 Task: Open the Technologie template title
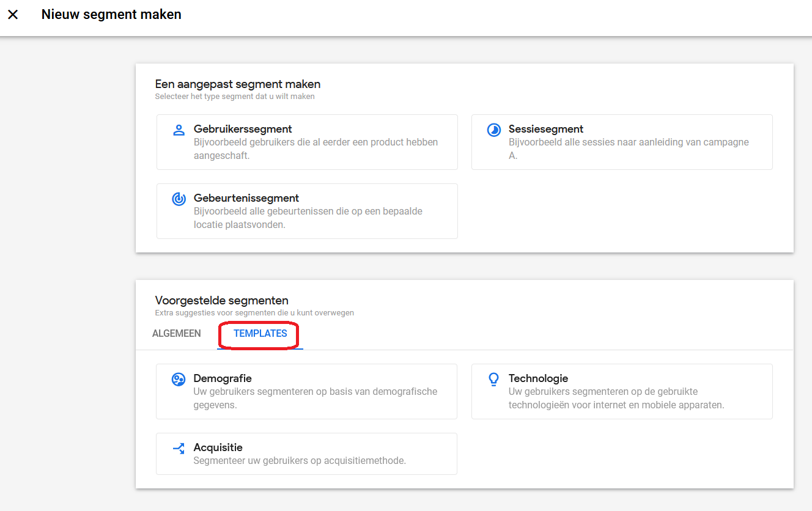click(x=538, y=378)
